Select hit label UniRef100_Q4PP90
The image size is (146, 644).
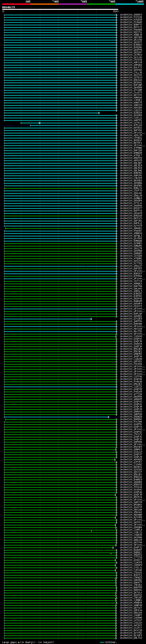[131, 321]
